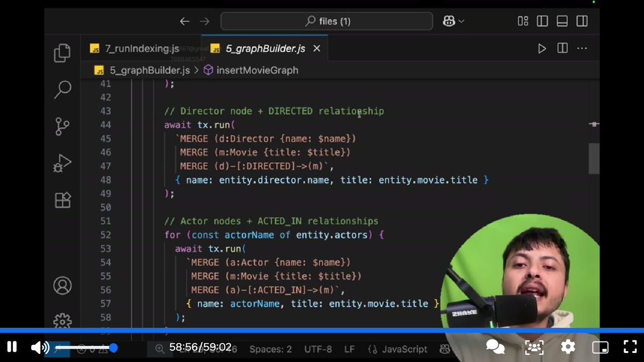Click the Actor nodes comment line
Viewport: 644px width, 362px height.
[x=271, y=221]
